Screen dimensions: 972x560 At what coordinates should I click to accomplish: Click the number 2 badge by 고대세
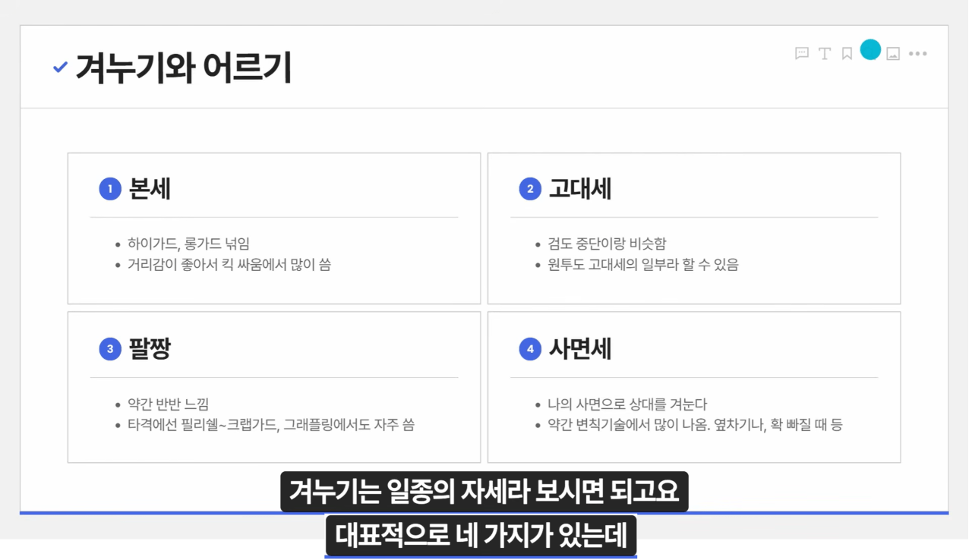click(530, 189)
